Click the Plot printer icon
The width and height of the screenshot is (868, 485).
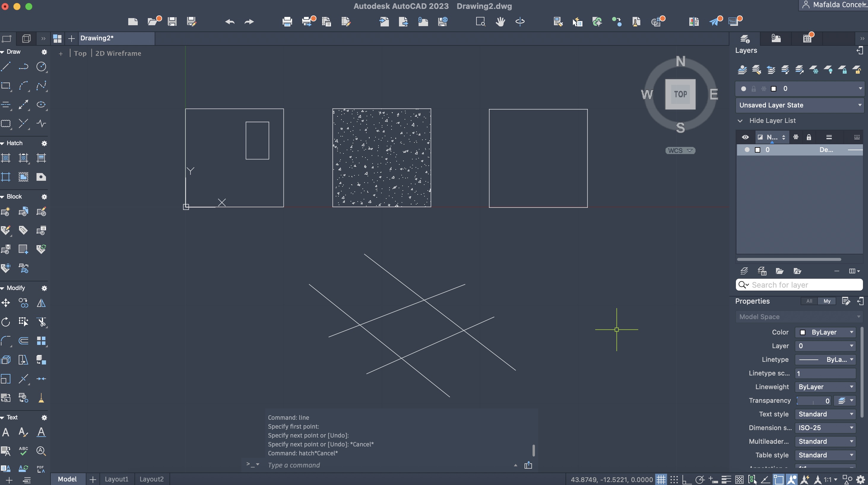(x=287, y=22)
